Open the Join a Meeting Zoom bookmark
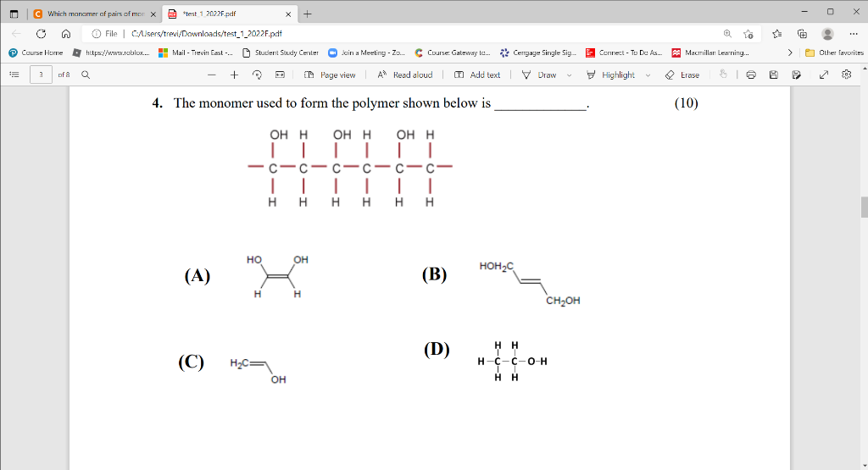This screenshot has height=470, width=868. click(366, 53)
